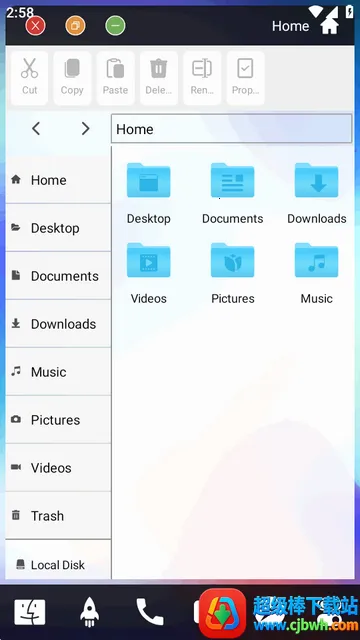Go back with the left arrow
Screen dimensions: 360x640
point(36,129)
